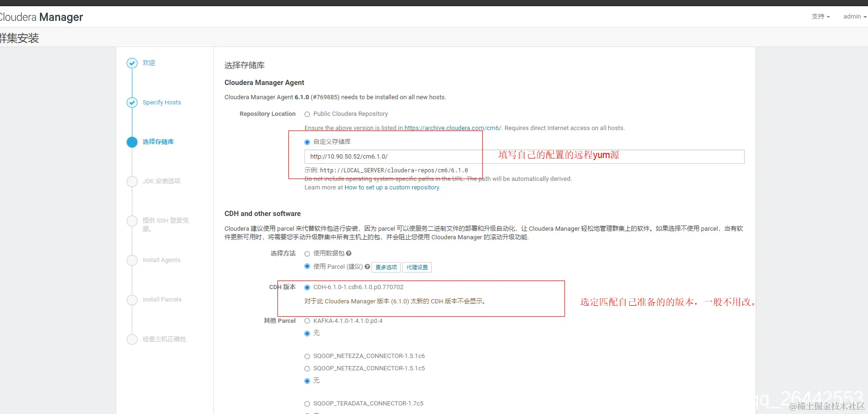Image resolution: width=868 pixels, height=414 pixels.
Task: Select KAFKA-4.1.0-1.4.1.0.p0.4 parcel radio
Action: pyautogui.click(x=307, y=321)
